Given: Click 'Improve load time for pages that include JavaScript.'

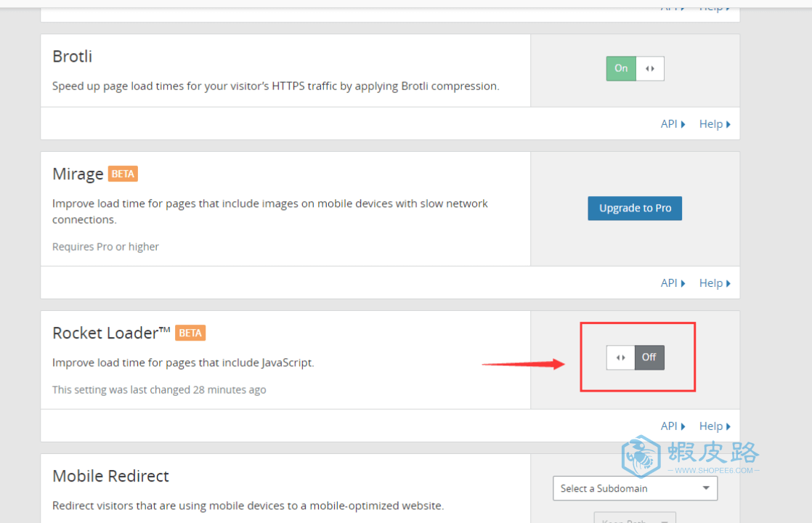Looking at the screenshot, I should click(x=183, y=362).
